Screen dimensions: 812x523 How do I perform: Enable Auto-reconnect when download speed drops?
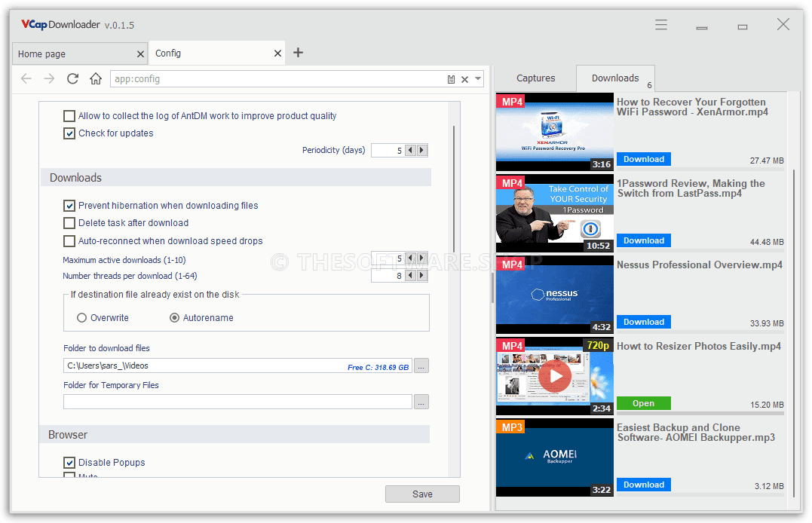point(69,241)
